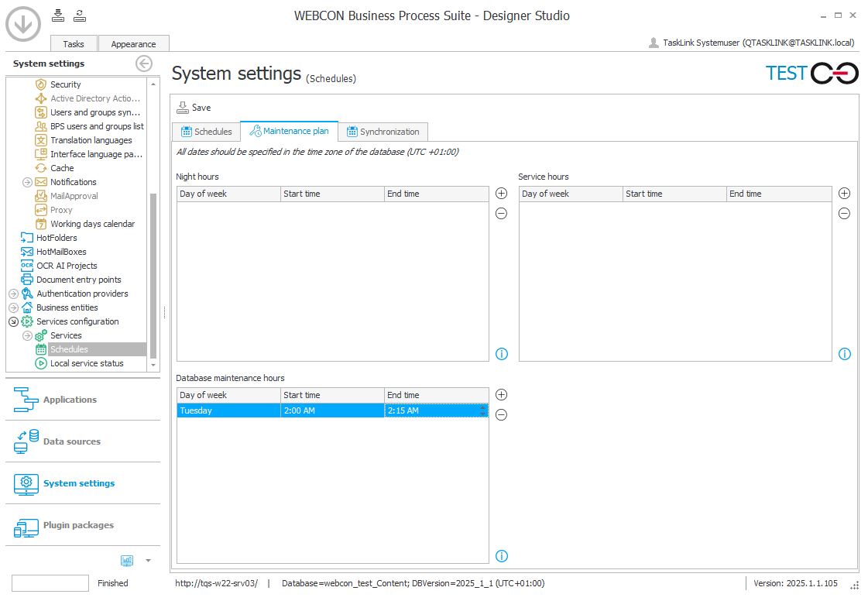Click the small monitor icon below Plugin packages
This screenshot has height=601, width=868.
[127, 561]
